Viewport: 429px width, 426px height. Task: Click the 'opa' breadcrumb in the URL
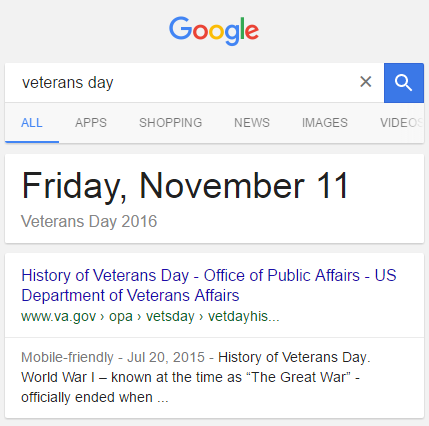pyautogui.click(x=121, y=316)
